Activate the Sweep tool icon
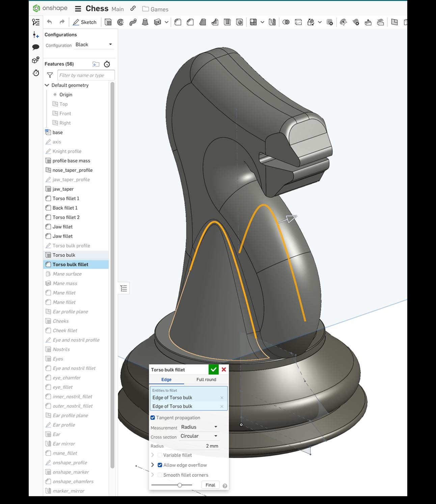Image resolution: width=436 pixels, height=504 pixels. (x=133, y=22)
